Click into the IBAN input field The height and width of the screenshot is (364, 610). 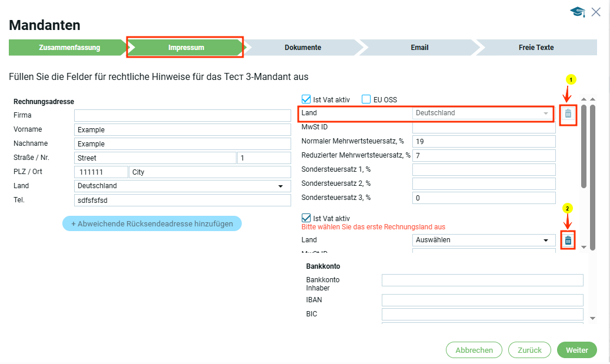pos(482,300)
